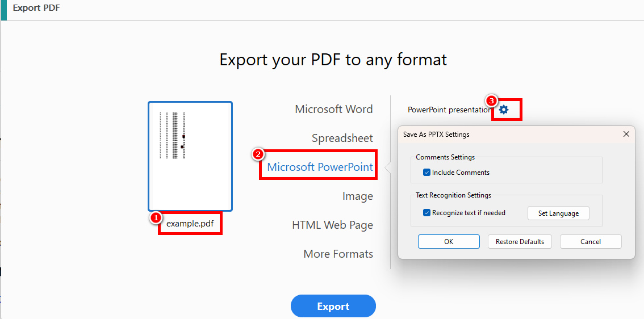
Task: Select the HTML Web Page format
Action: [332, 225]
